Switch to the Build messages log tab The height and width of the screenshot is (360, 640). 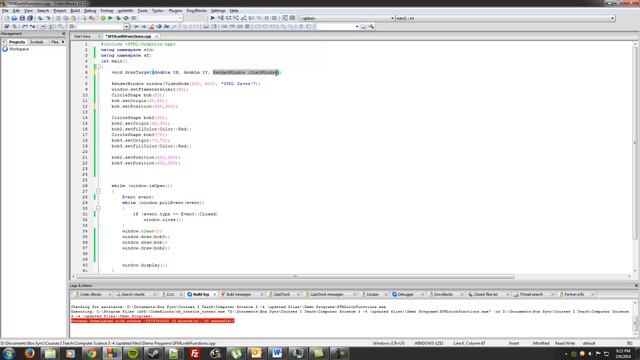coord(239,294)
